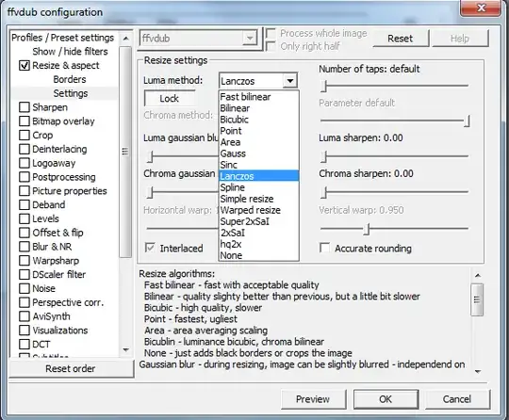Enable the Blur & NR checkbox
This screenshot has width=509, height=420.
[25, 247]
